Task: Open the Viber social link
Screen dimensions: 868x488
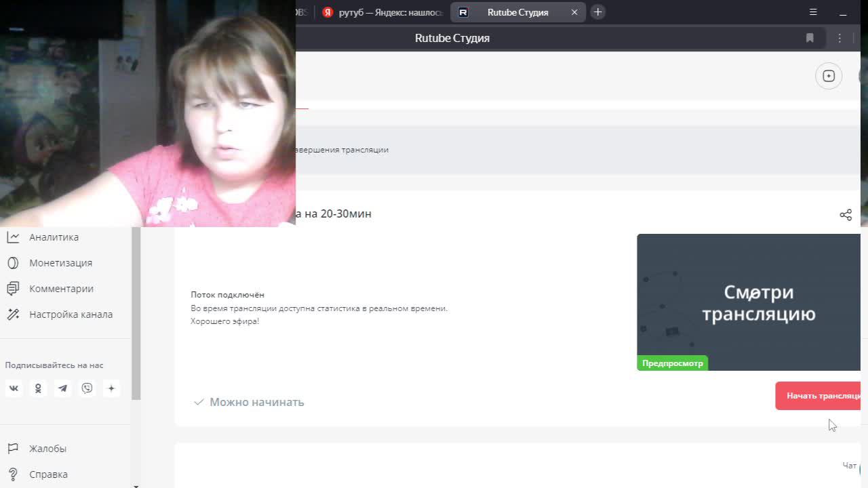Action: point(87,388)
